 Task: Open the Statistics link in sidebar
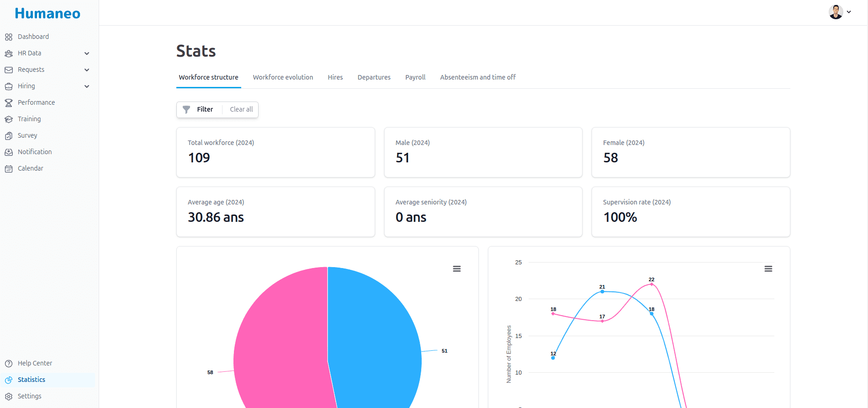32,380
